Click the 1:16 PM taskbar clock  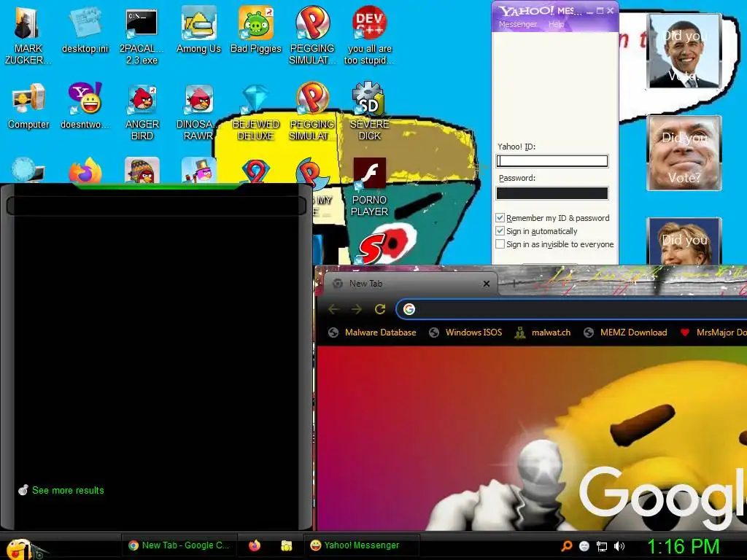683,546
